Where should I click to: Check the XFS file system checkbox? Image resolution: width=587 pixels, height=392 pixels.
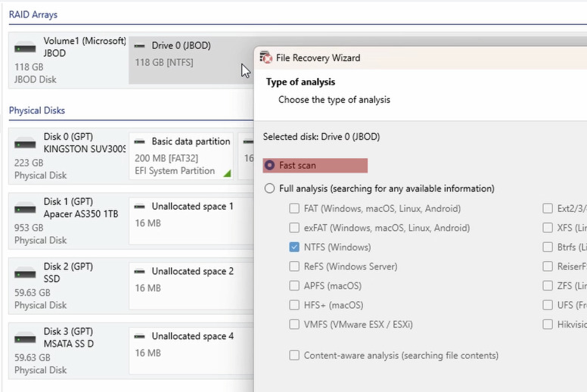click(x=548, y=228)
